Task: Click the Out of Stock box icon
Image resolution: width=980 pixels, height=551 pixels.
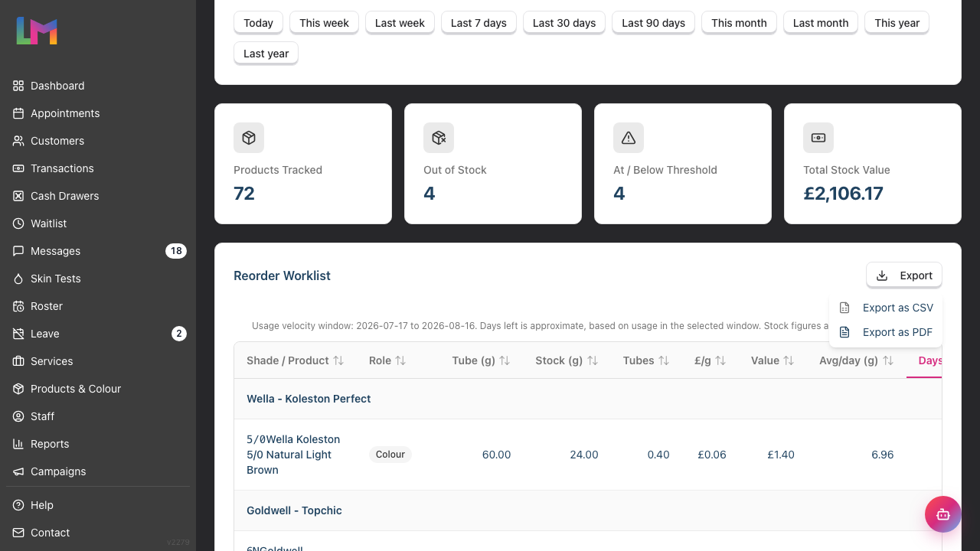Action: point(439,138)
